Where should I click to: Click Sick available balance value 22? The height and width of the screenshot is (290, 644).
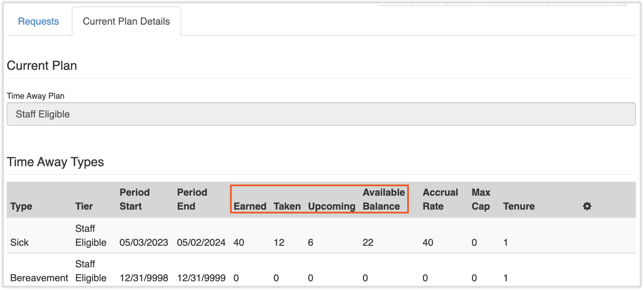368,243
